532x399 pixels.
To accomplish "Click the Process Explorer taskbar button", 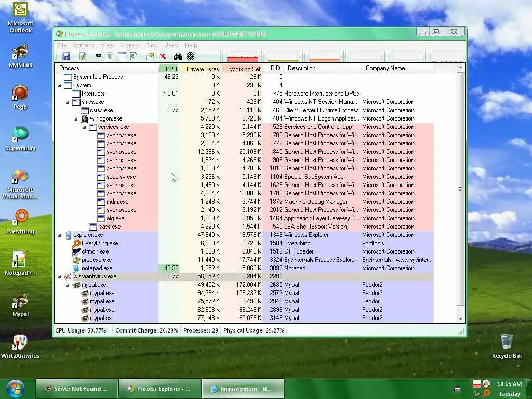I will point(160,389).
